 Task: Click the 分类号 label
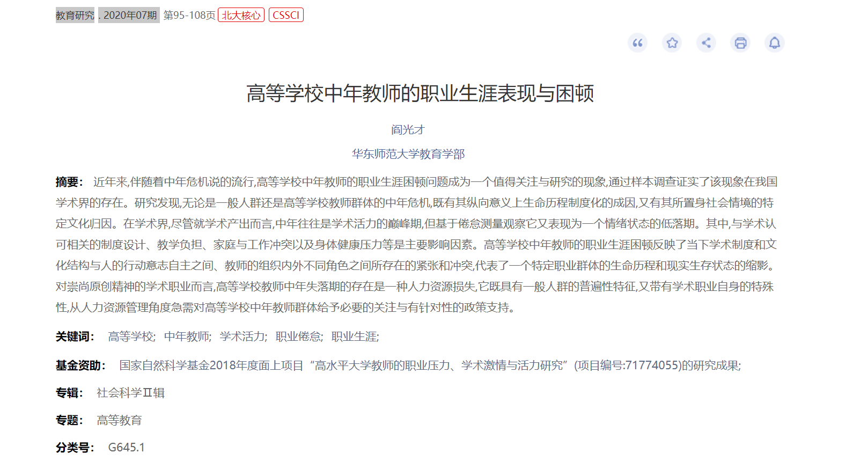[75, 448]
